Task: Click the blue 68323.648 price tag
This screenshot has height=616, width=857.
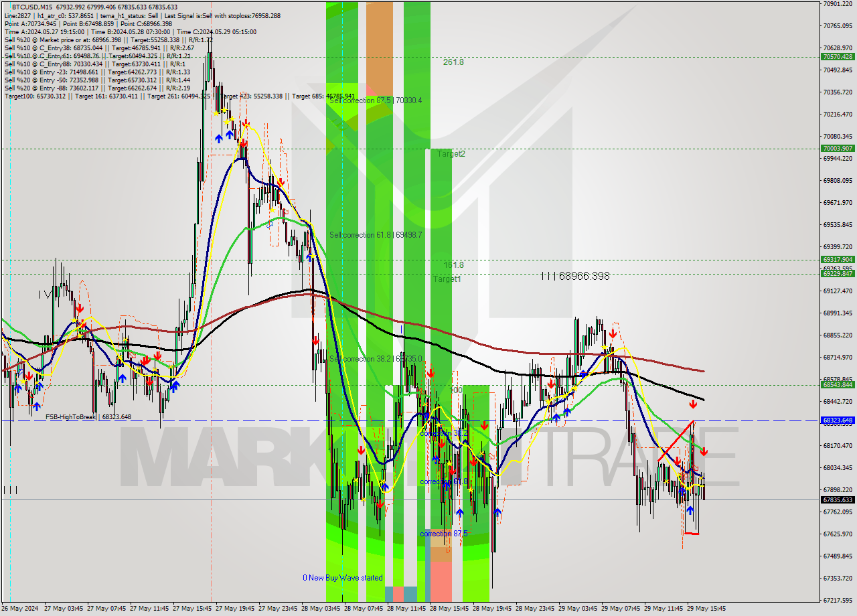Action: [x=837, y=420]
